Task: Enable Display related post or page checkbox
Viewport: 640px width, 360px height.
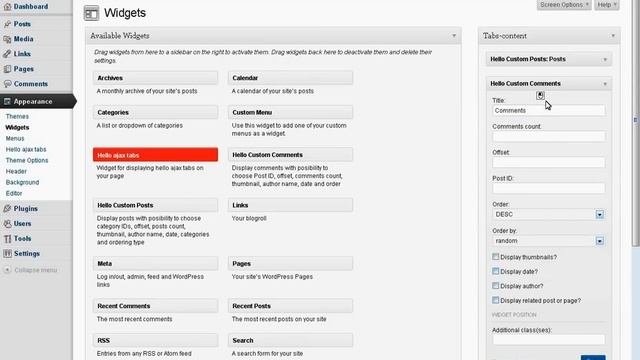Action: click(496, 300)
